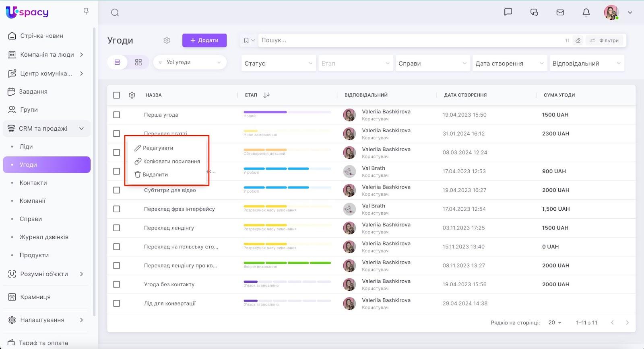Click the Фільтри button
This screenshot has height=349, width=644.
605,40
